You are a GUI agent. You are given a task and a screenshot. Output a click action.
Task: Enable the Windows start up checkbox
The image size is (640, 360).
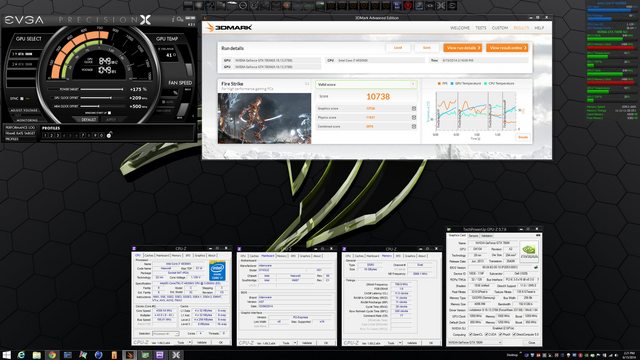109,113
